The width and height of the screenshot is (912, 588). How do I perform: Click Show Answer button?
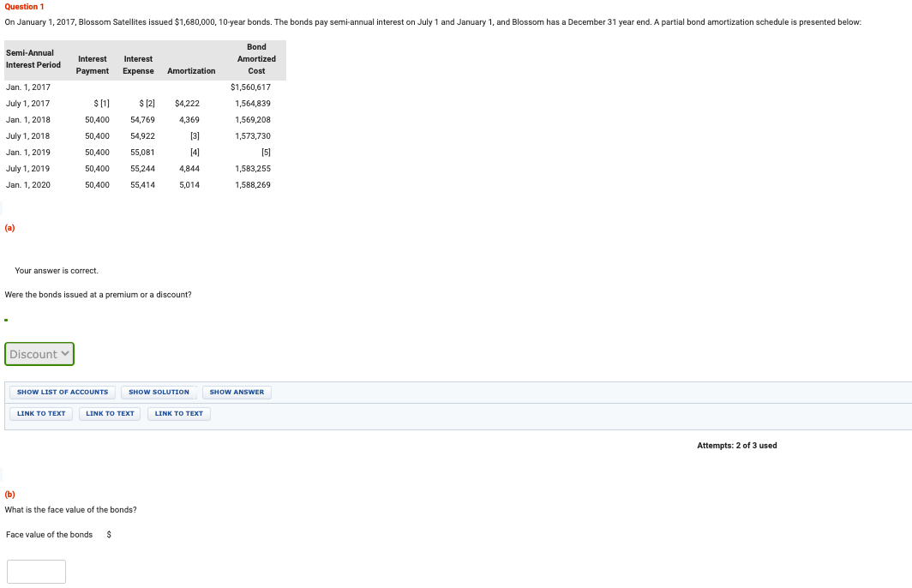point(237,393)
